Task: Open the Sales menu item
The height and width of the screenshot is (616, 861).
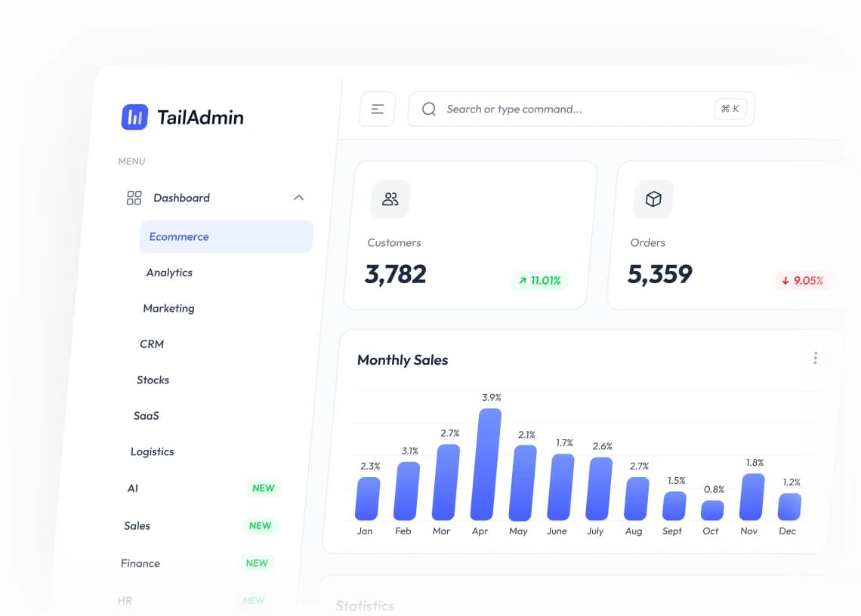Action: [x=137, y=525]
